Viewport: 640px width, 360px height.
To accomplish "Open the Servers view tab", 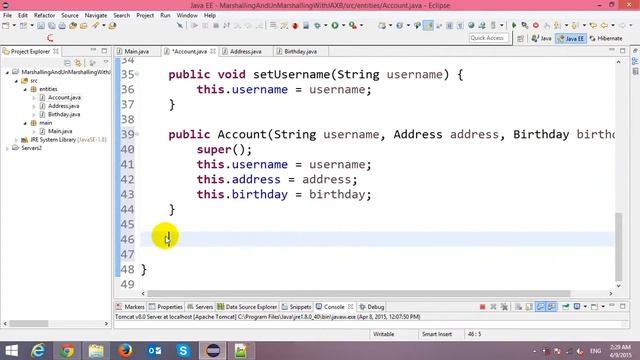I will click(200, 307).
